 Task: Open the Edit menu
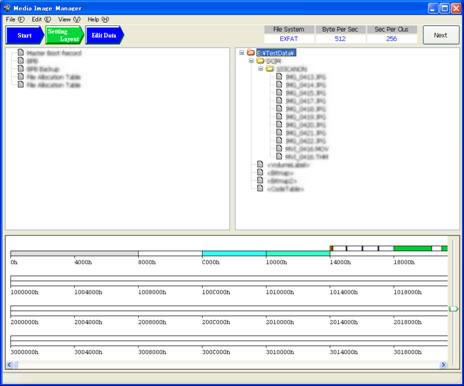pyautogui.click(x=41, y=19)
